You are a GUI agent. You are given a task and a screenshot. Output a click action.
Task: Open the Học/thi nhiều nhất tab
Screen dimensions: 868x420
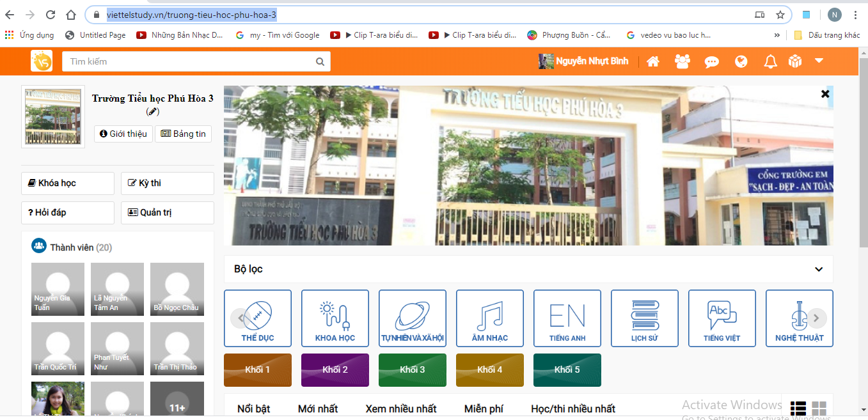[x=573, y=408]
